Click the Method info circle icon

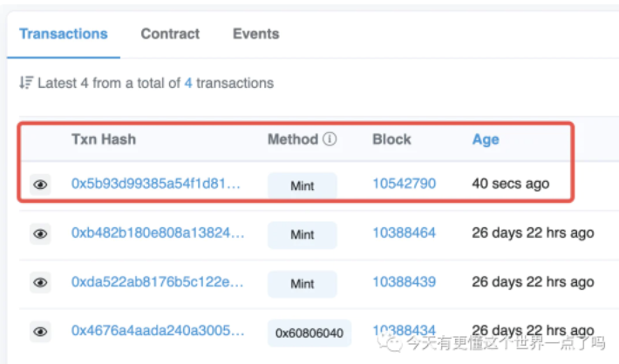coord(330,138)
